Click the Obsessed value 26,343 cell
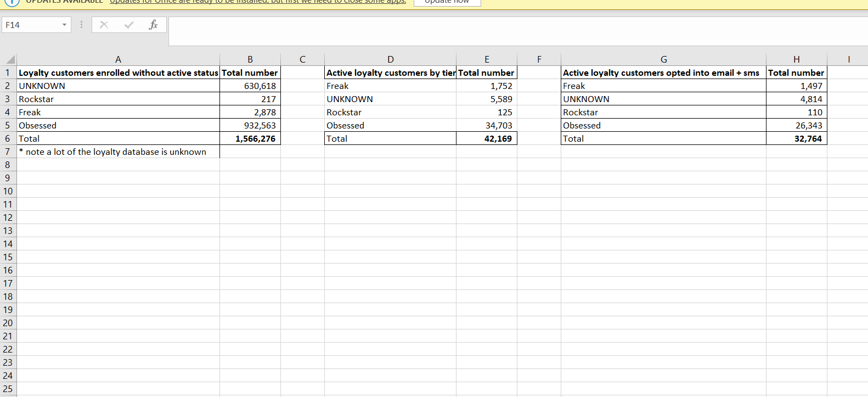The image size is (868, 397). 796,125
